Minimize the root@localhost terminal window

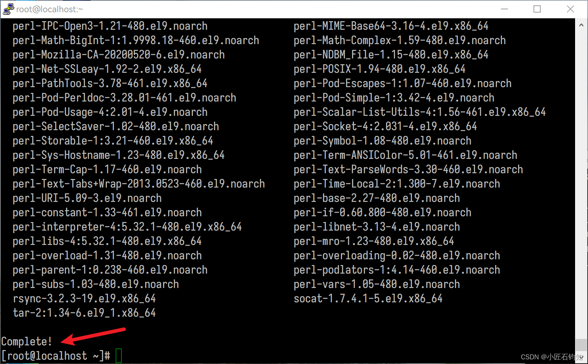(504, 9)
